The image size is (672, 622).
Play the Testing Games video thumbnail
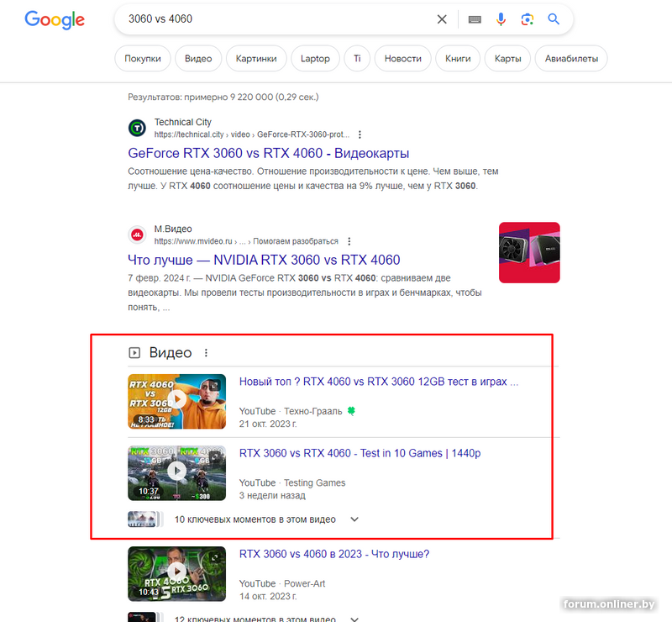(x=176, y=472)
